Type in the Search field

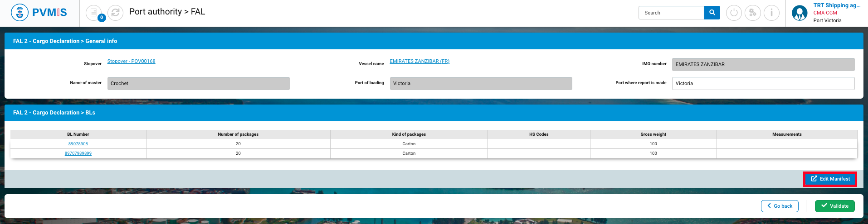click(x=671, y=13)
